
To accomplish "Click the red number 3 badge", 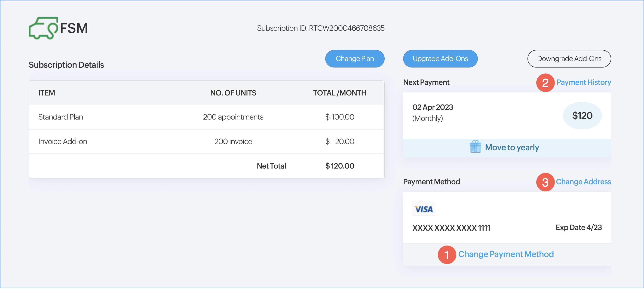I will (545, 182).
